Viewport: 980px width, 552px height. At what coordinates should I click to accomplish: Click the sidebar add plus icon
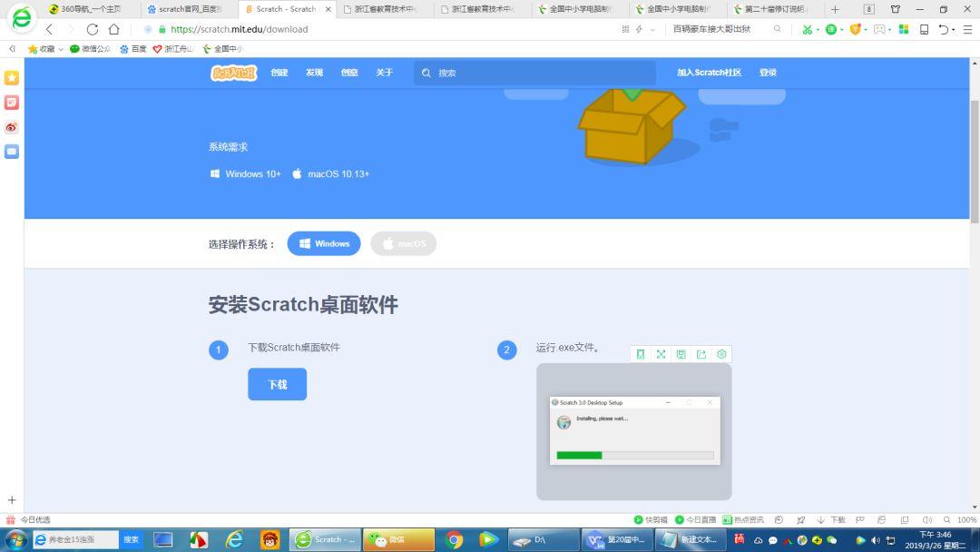12,500
